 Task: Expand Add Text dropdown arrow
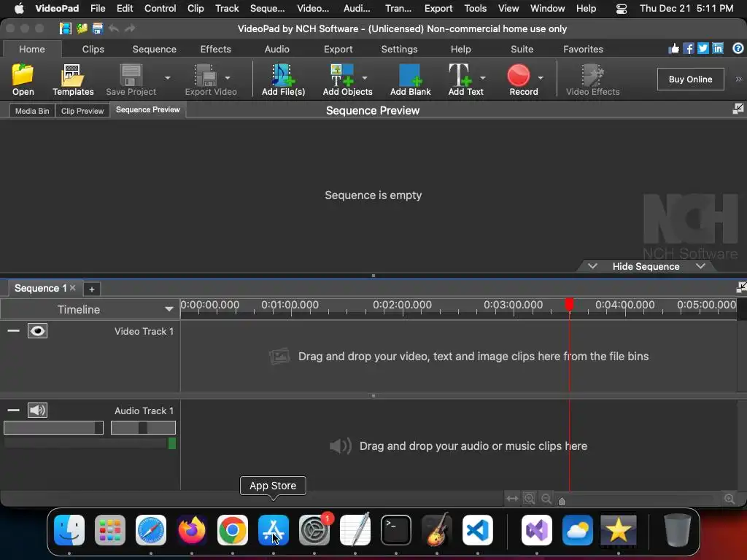point(483,77)
